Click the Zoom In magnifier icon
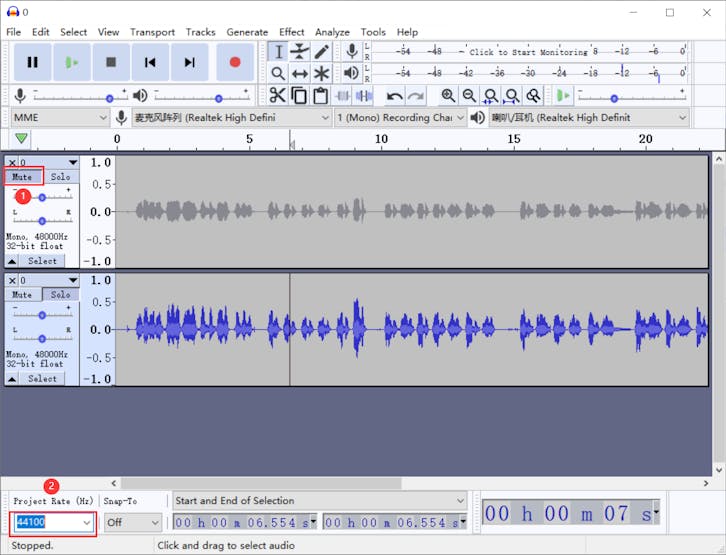 coord(448,96)
